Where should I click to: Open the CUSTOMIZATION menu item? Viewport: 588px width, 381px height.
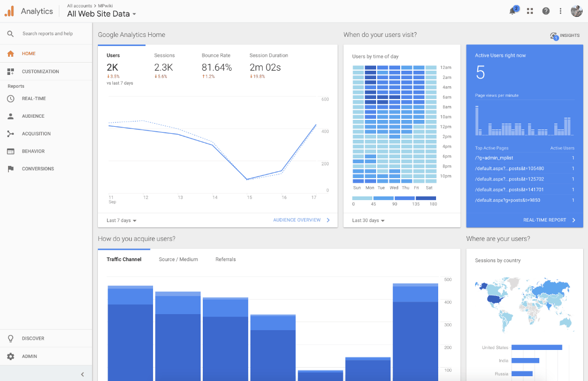(x=46, y=72)
